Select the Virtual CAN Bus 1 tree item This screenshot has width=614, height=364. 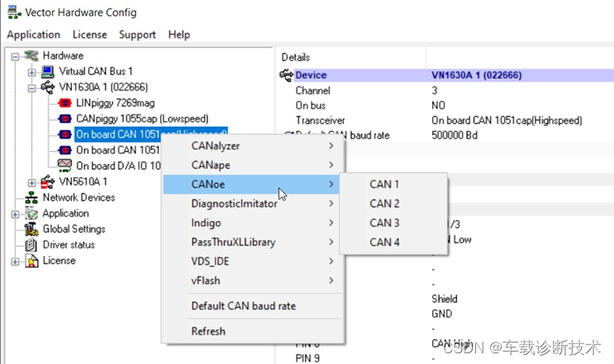click(x=96, y=72)
